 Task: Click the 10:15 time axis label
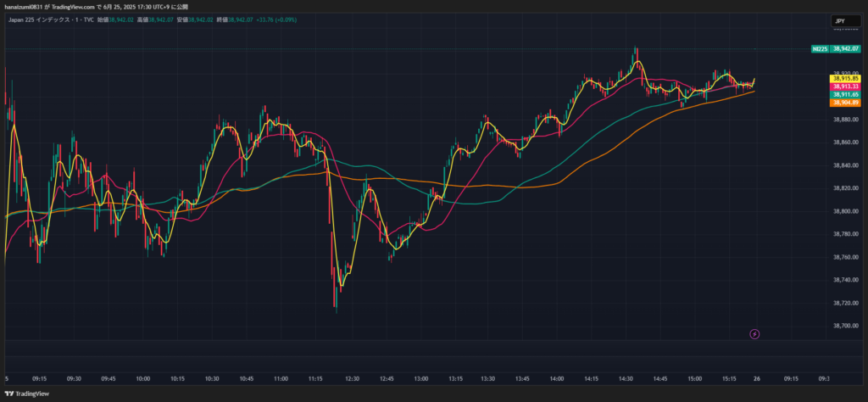point(177,379)
